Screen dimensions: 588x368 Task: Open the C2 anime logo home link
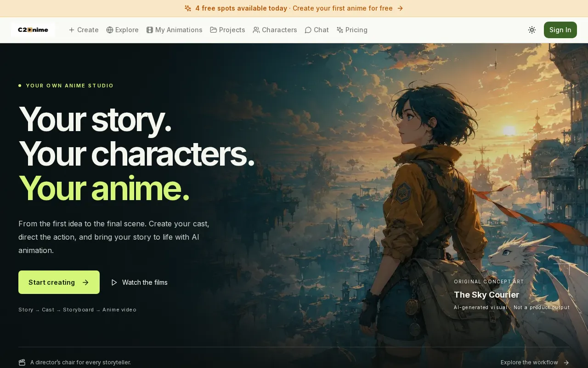(33, 30)
